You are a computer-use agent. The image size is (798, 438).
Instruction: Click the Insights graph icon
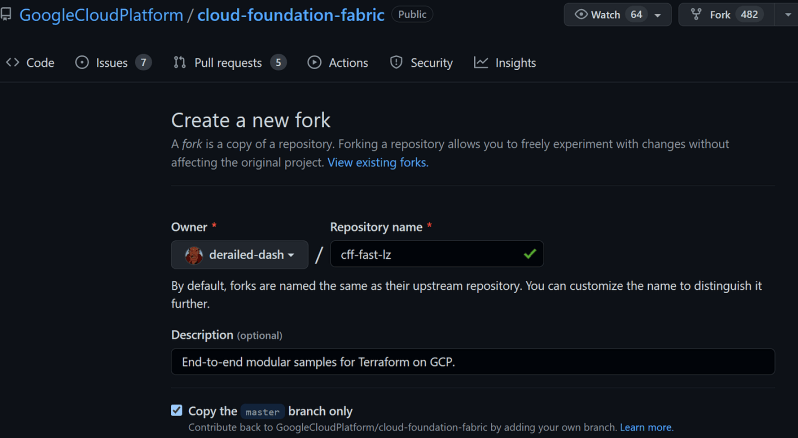(x=481, y=63)
